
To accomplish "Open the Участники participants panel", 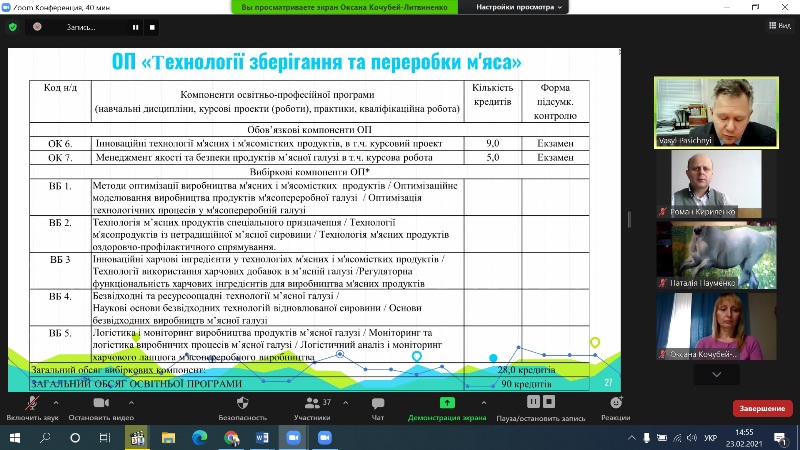I will [312, 408].
